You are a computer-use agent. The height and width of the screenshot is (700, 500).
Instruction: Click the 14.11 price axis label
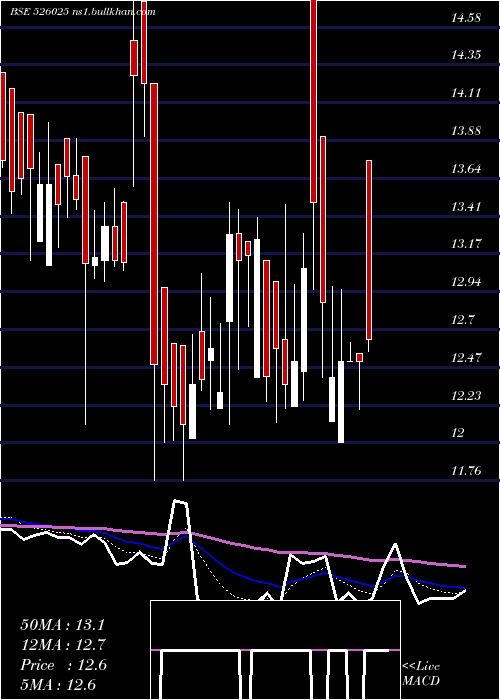click(466, 93)
